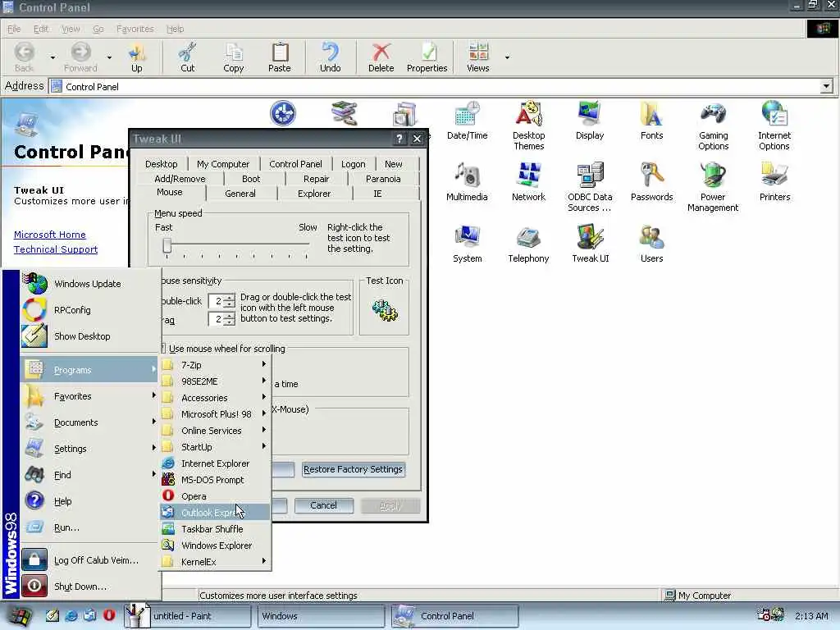Switch to the Desktop tab

(x=162, y=164)
